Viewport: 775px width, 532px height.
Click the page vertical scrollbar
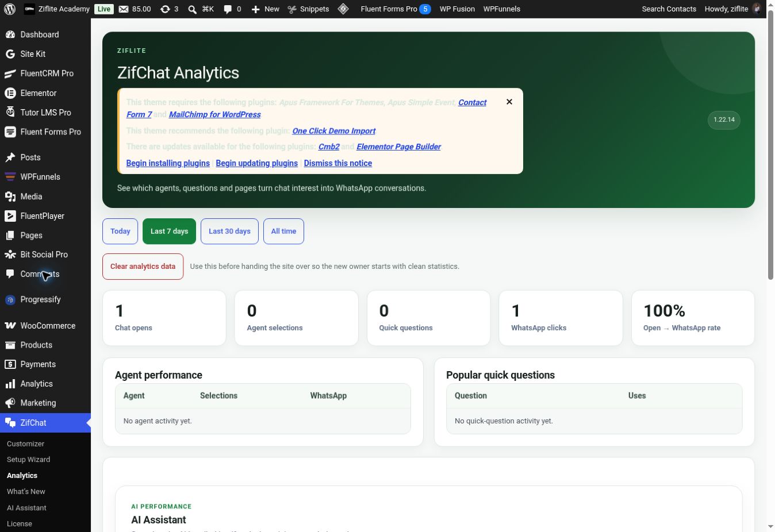pyautogui.click(x=770, y=145)
